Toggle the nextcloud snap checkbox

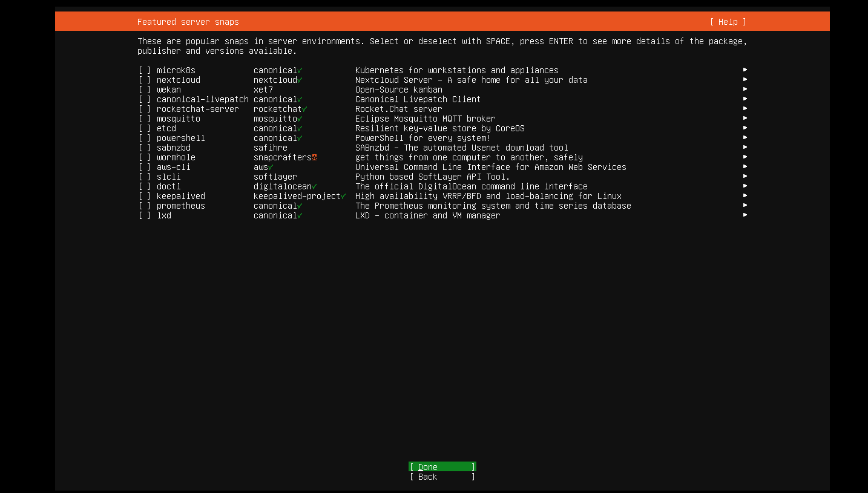[145, 80]
